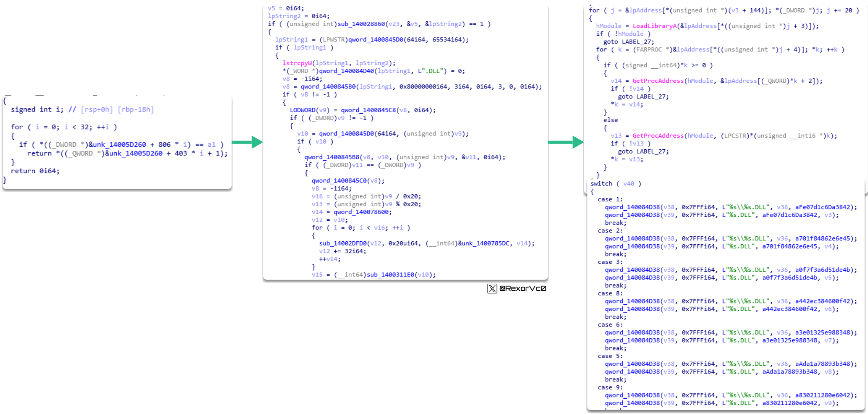Viewport: 868px width, 414px height.
Task: Select the "LoadLibraryA" API call
Action: point(655,26)
